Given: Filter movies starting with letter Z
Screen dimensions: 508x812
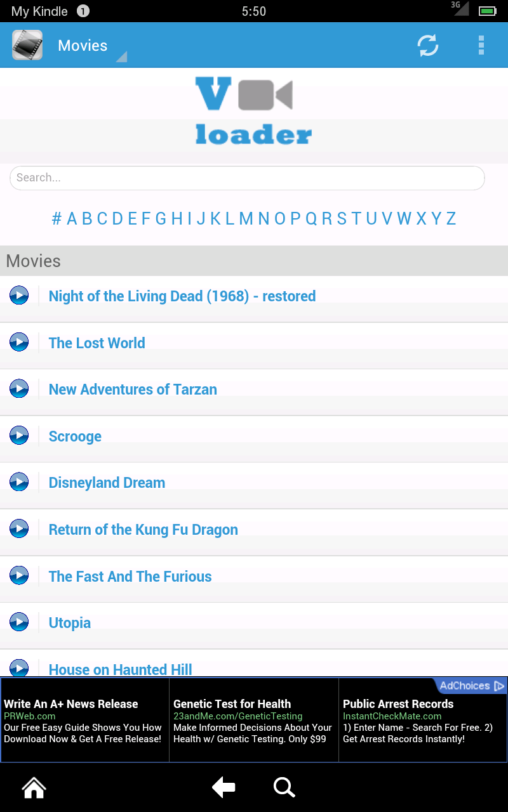Looking at the screenshot, I should [451, 218].
